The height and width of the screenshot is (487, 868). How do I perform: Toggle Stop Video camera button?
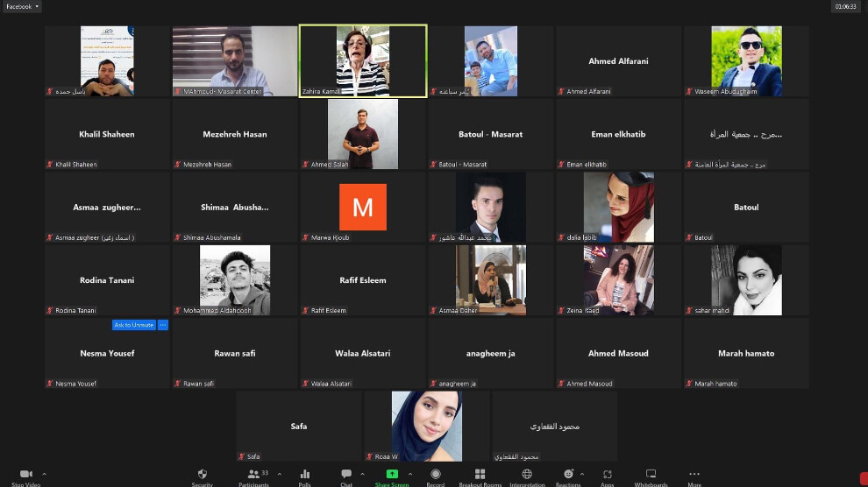[25, 475]
